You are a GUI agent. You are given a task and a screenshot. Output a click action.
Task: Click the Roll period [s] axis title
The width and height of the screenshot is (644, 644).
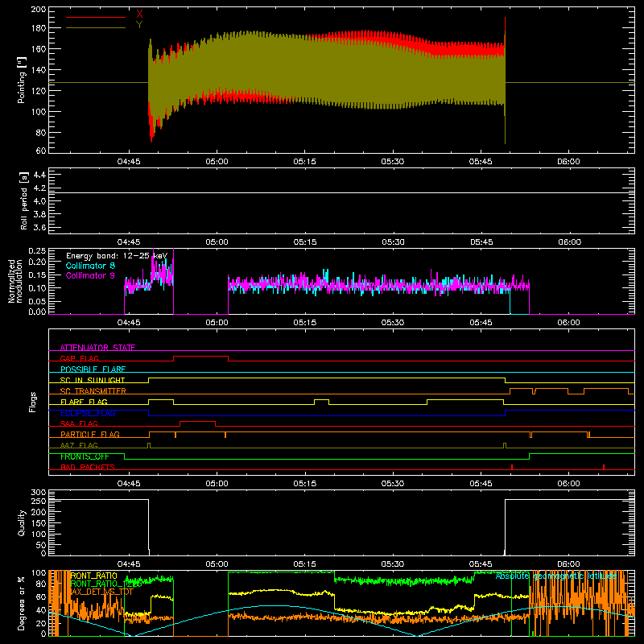[x=24, y=200]
